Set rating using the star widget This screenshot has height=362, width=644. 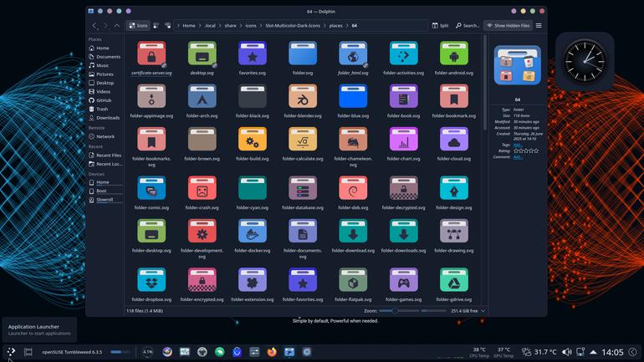tap(526, 150)
